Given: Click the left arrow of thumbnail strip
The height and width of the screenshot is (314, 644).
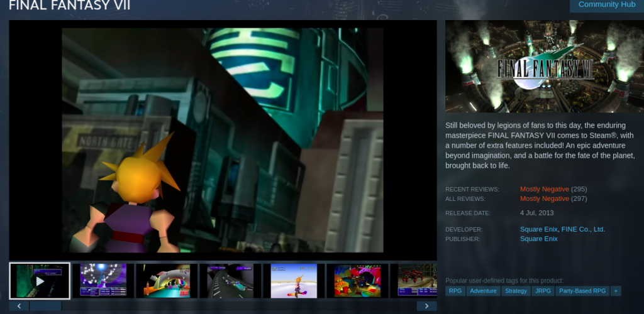Looking at the screenshot, I should 19,306.
